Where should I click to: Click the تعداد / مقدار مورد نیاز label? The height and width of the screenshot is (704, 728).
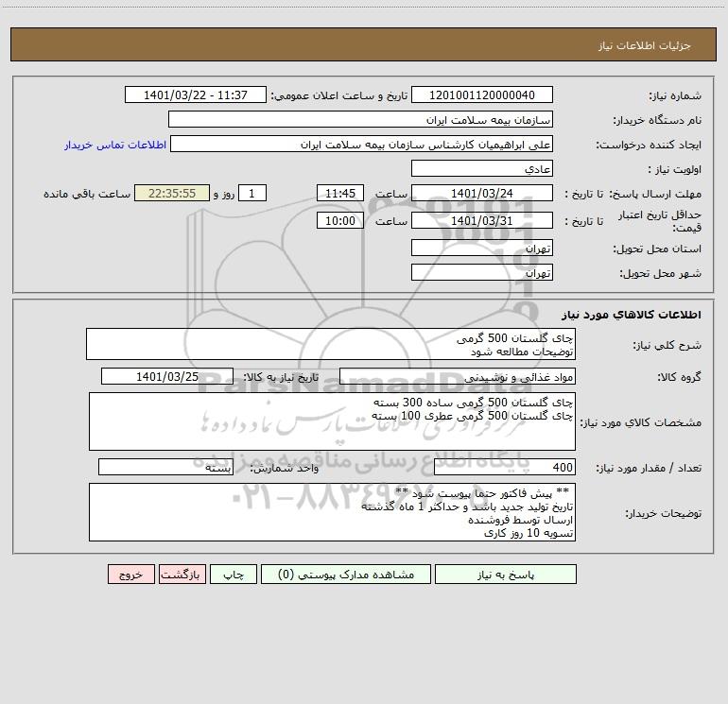coord(649,468)
